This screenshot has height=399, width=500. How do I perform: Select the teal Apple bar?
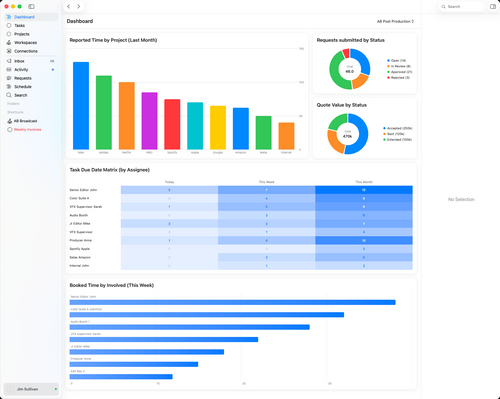pyautogui.click(x=195, y=126)
